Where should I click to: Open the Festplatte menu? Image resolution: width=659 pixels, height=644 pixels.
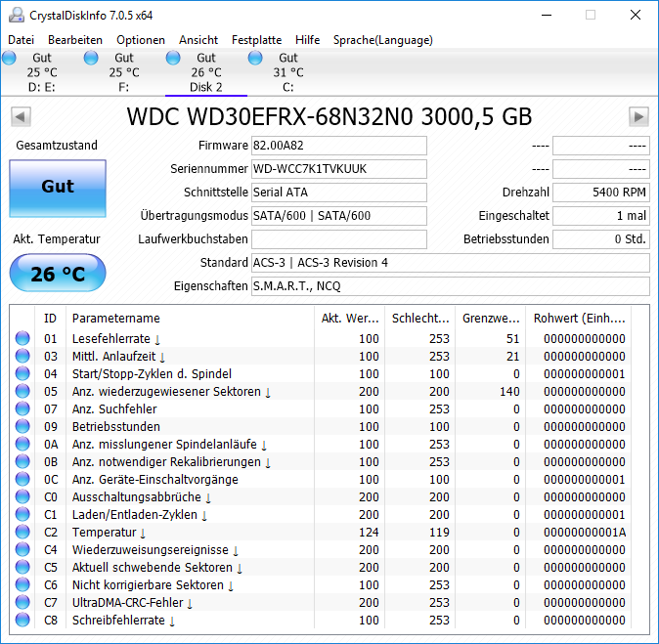(256, 40)
